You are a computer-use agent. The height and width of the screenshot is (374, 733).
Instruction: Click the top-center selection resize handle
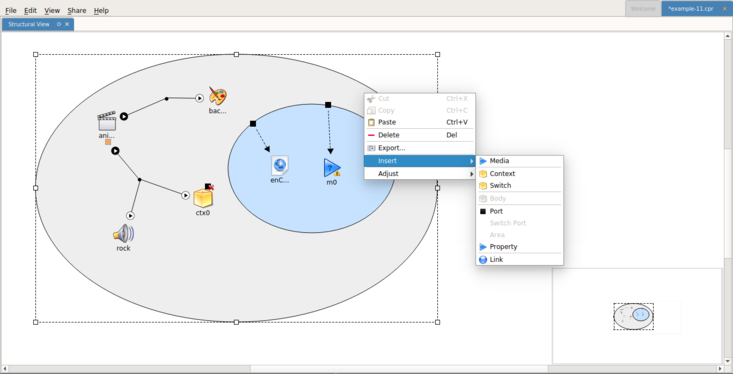coord(237,55)
